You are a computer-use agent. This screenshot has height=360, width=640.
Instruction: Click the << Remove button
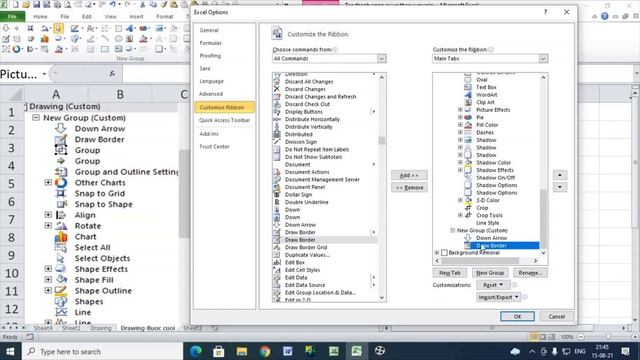(409, 187)
